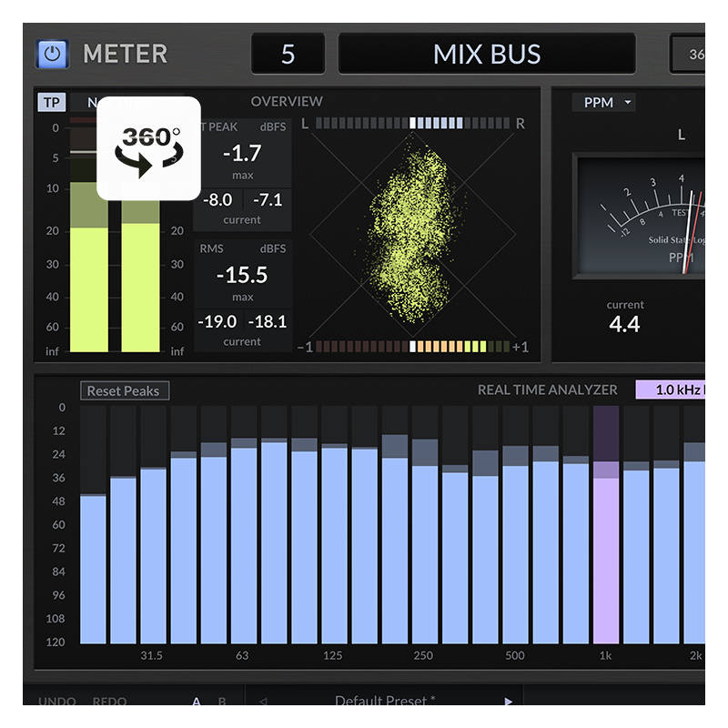This screenshot has height=728, width=728.
Task: Click the PPM needle meter
Action: point(642,217)
